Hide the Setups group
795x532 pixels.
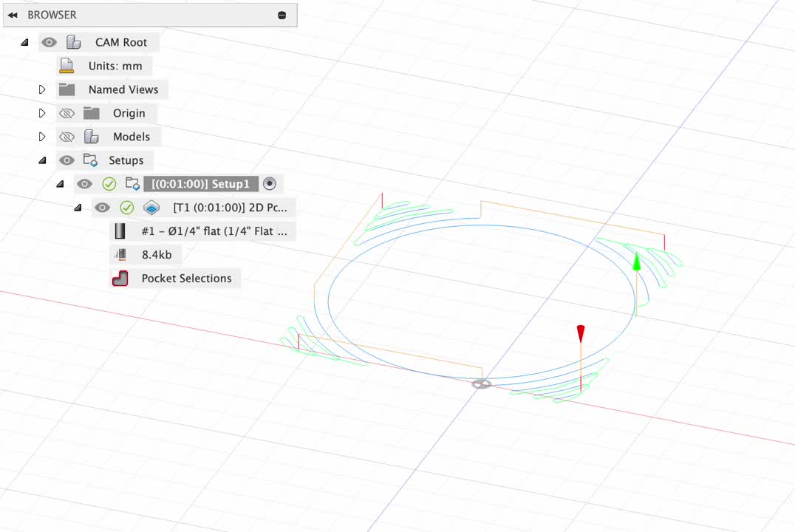tap(66, 160)
